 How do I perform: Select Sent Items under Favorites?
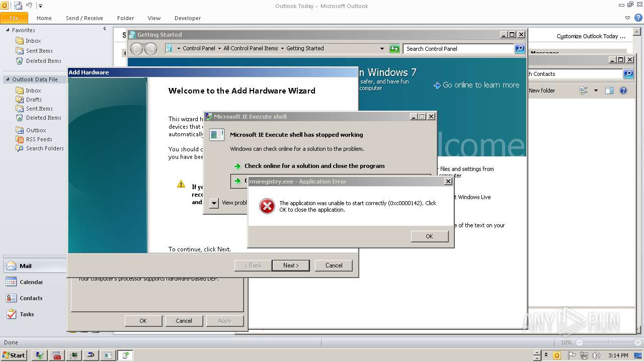point(39,51)
